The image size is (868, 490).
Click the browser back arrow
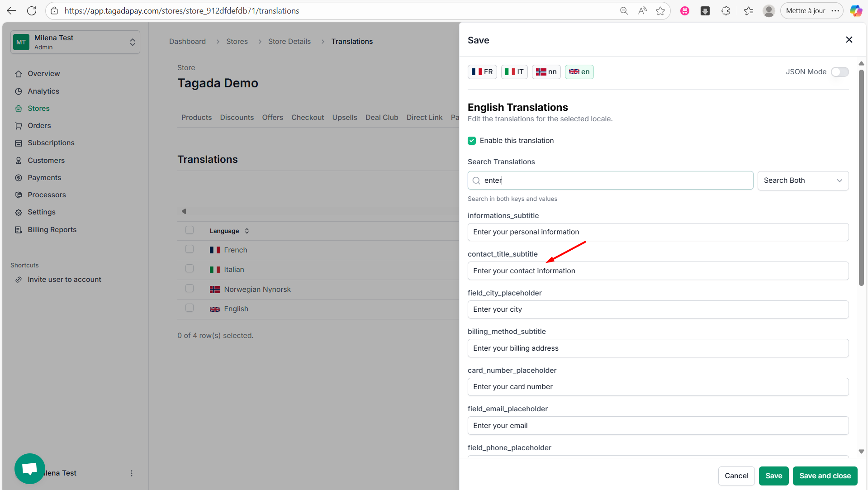point(11,11)
